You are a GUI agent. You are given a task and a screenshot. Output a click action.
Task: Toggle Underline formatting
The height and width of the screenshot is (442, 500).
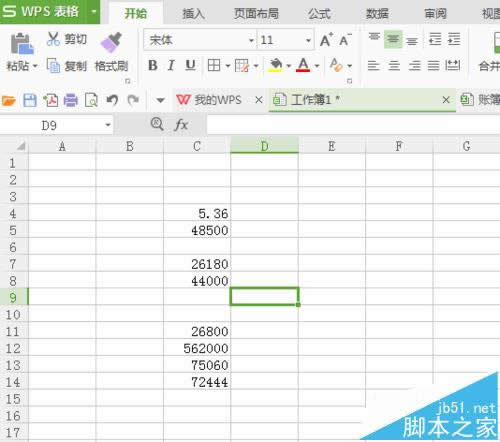190,65
